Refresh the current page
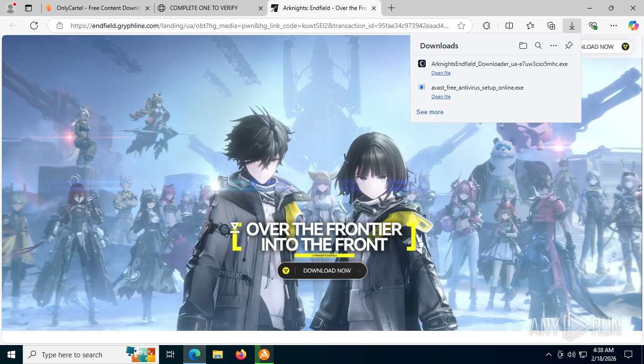The width and height of the screenshot is (644, 364). (x=34, y=26)
